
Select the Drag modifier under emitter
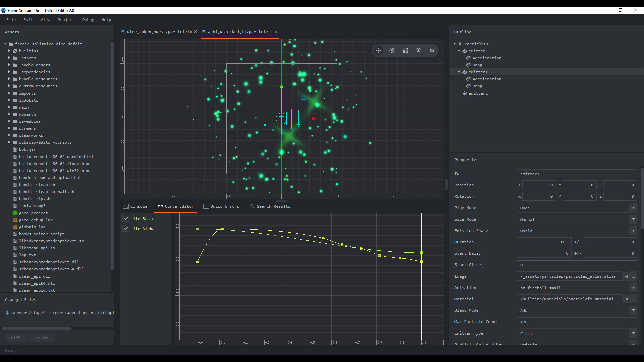[x=477, y=65]
